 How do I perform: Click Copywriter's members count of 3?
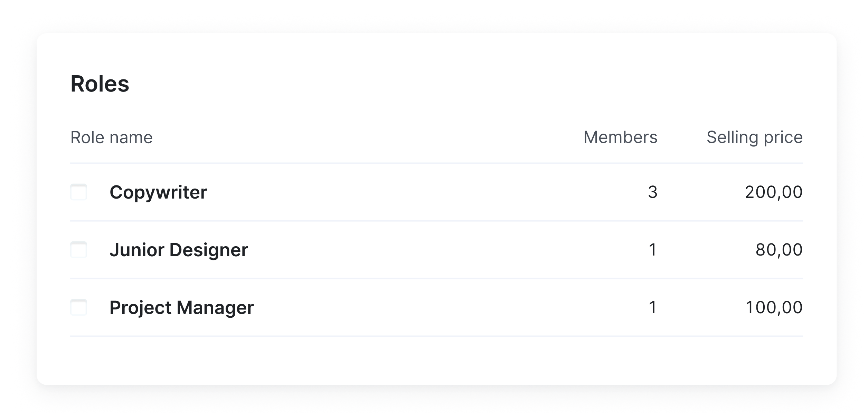click(x=652, y=192)
